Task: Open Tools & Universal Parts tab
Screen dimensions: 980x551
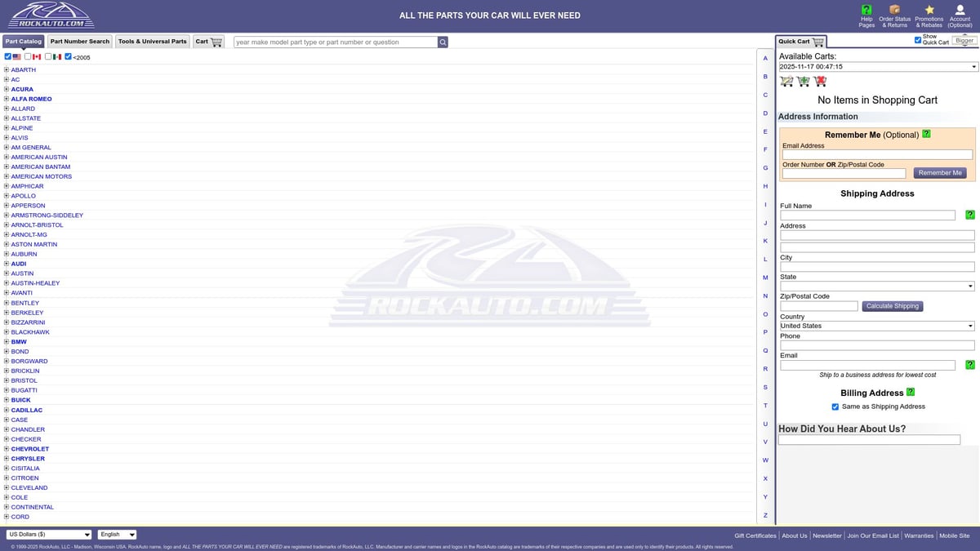Action: (152, 42)
